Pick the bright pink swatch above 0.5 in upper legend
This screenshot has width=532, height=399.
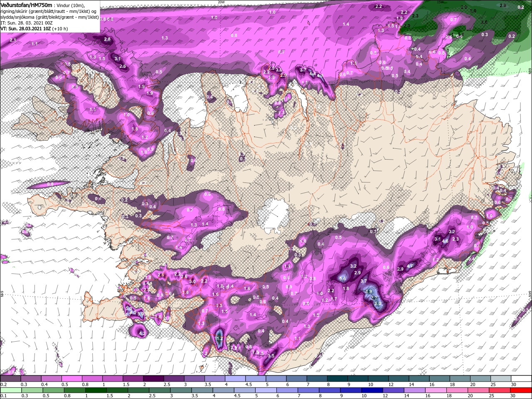click(x=71, y=379)
